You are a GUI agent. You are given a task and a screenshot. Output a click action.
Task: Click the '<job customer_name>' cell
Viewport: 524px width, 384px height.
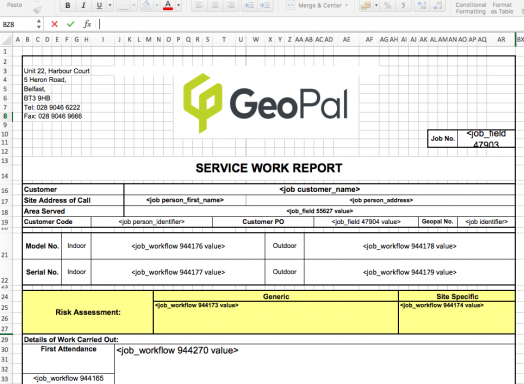click(319, 189)
